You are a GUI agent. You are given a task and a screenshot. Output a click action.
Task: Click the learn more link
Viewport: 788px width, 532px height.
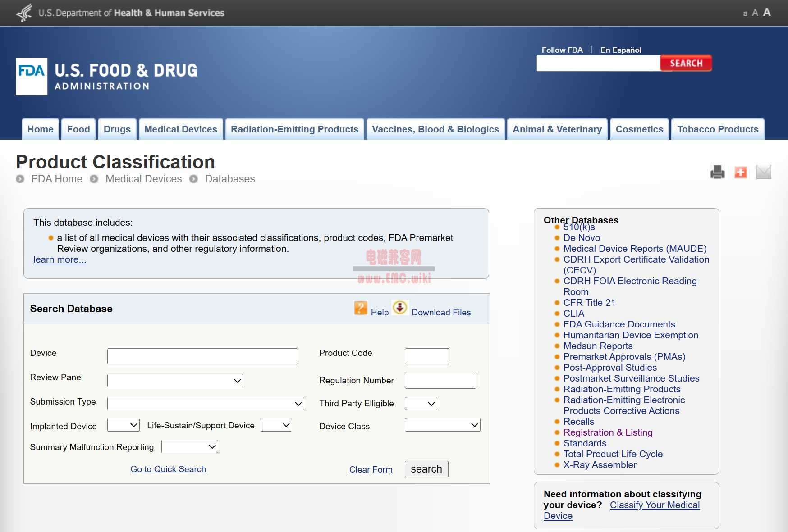coord(60,259)
